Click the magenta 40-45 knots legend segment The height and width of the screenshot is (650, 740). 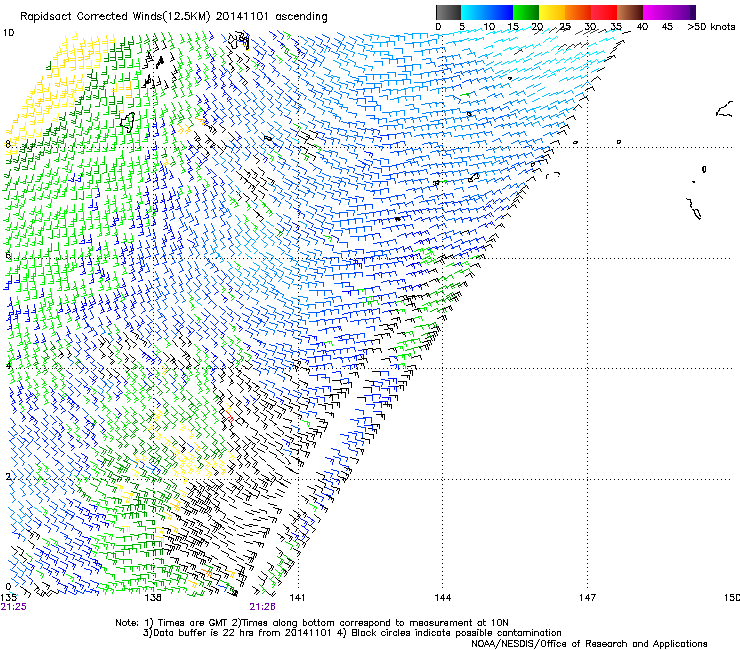click(x=656, y=12)
